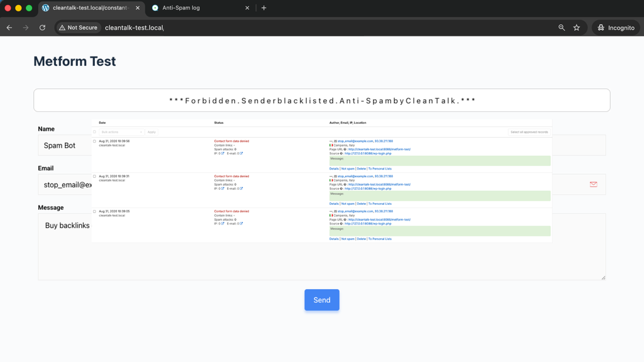Mark the 10:39:31 record Not spam

tap(347, 204)
